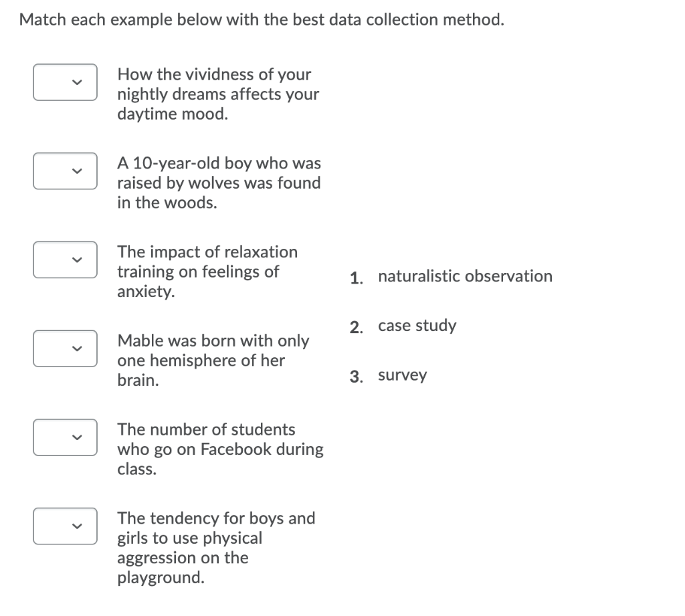Open the dropdown next to Mable's brain example
685x616 pixels.
[64, 348]
